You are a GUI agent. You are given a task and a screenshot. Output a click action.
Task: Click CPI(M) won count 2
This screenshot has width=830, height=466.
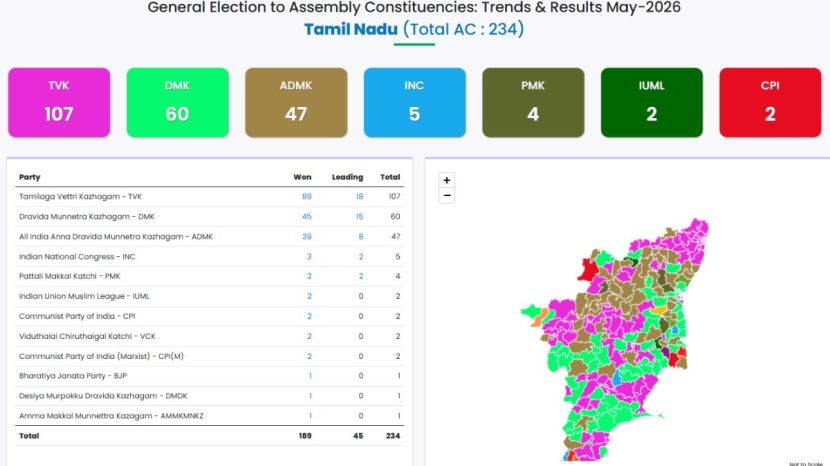[x=309, y=356]
